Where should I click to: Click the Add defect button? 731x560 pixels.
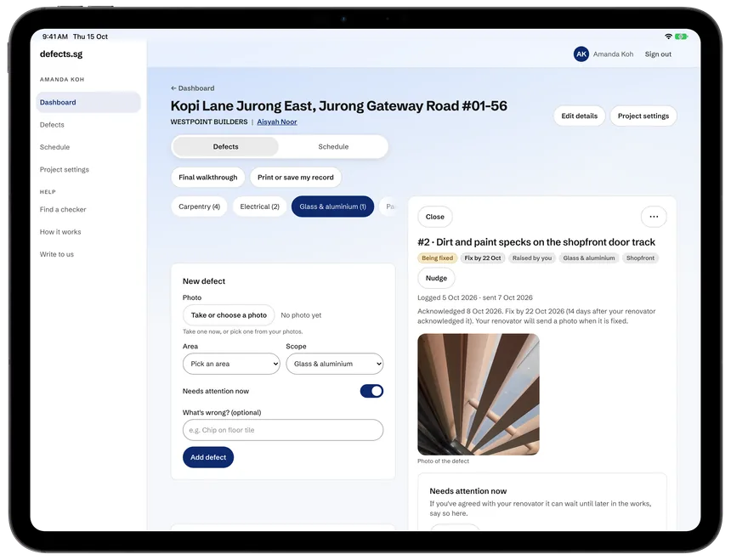click(x=208, y=457)
